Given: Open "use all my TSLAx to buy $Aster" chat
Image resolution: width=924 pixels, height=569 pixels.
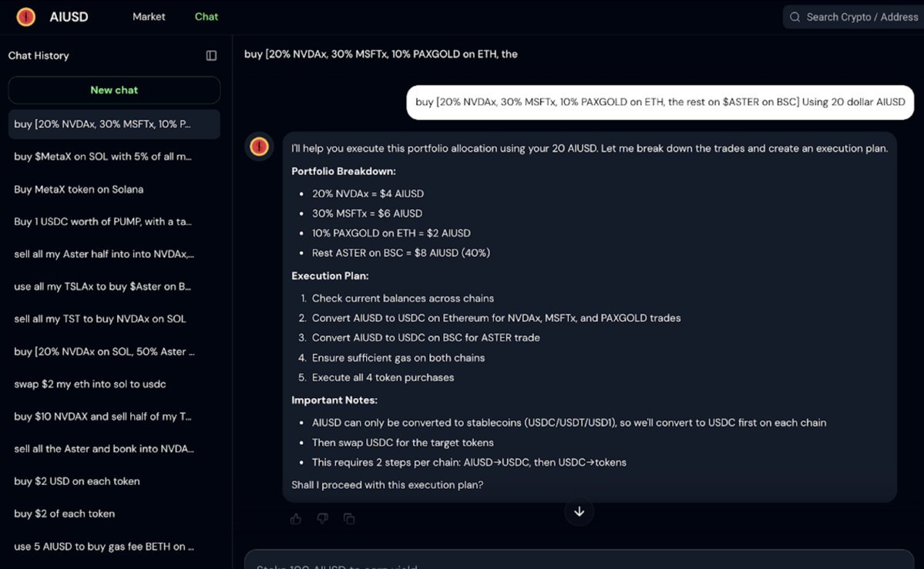Looking at the screenshot, I should point(102,287).
